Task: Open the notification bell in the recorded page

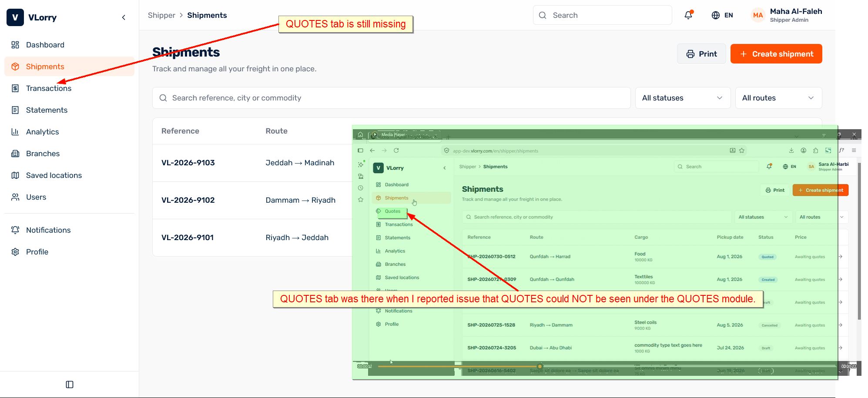Action: click(x=769, y=167)
